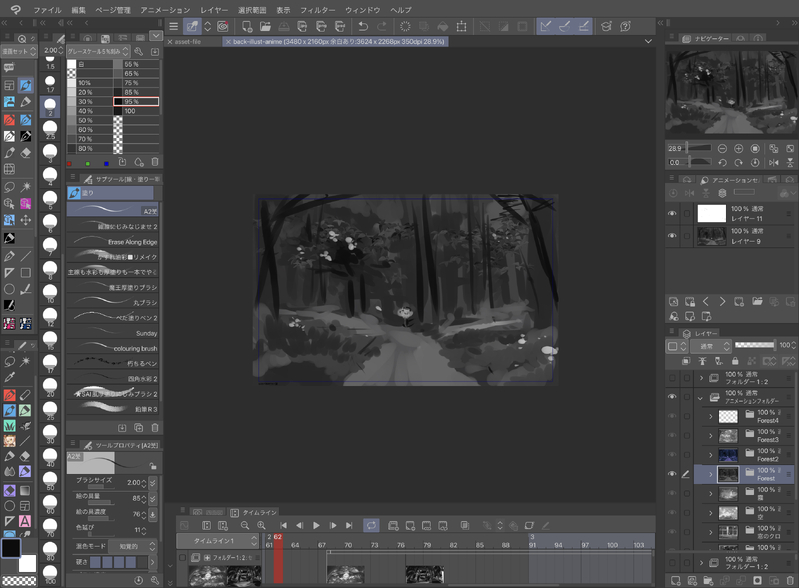Click the Forest3 layer thumbnail

pos(728,436)
